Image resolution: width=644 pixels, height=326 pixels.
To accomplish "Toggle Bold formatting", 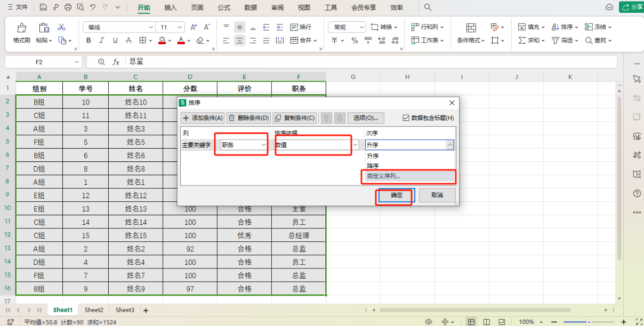I will 88,40.
